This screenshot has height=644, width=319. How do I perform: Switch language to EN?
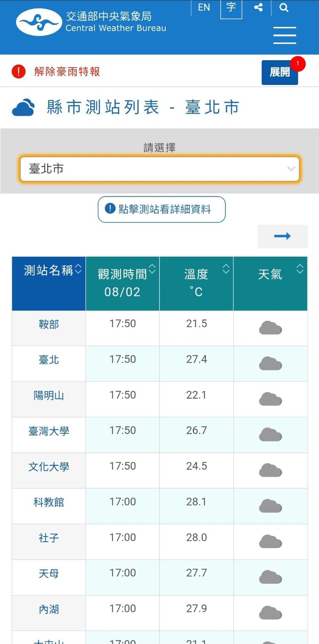click(204, 8)
